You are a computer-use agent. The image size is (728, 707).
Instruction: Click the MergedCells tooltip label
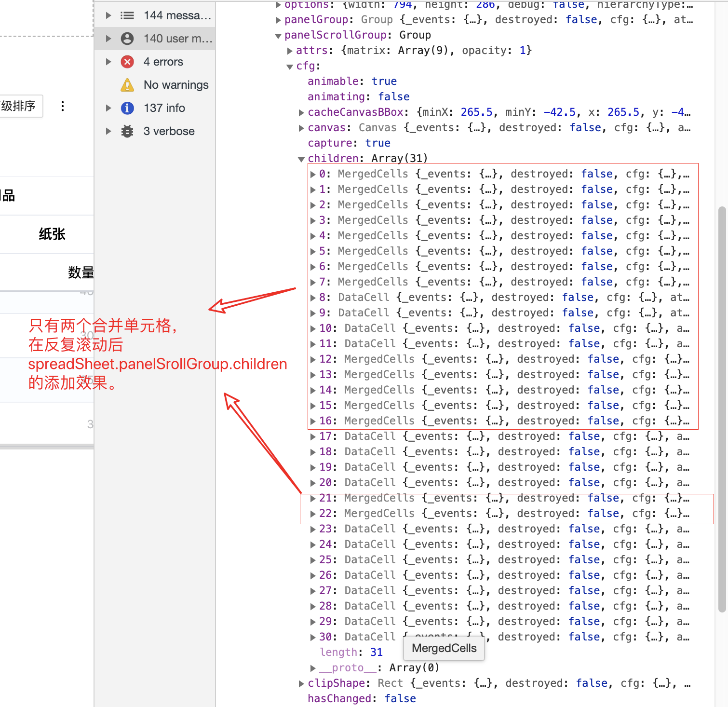443,648
